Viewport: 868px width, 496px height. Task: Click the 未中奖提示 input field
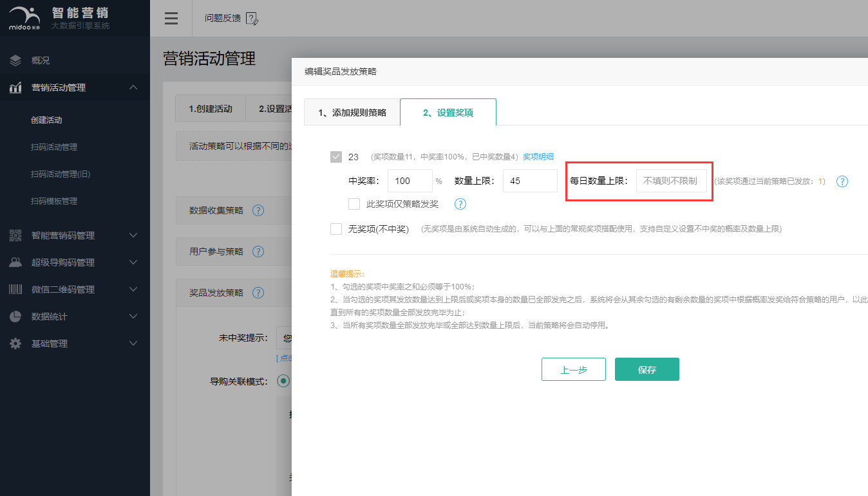coord(284,338)
